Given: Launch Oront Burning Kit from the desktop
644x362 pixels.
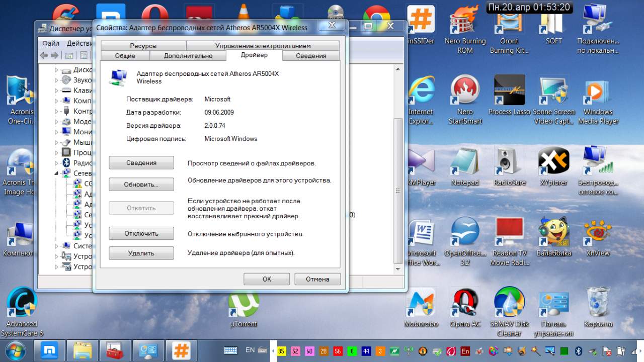Looking at the screenshot, I should [x=509, y=29].
